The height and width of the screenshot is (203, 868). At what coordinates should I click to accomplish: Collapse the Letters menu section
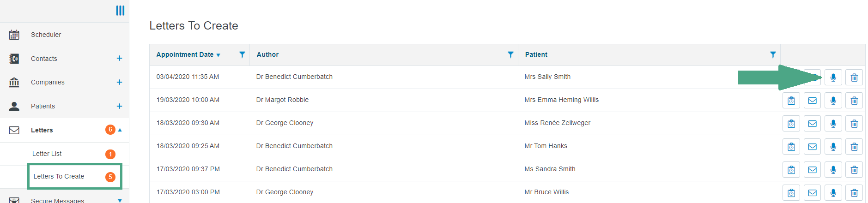(120, 130)
